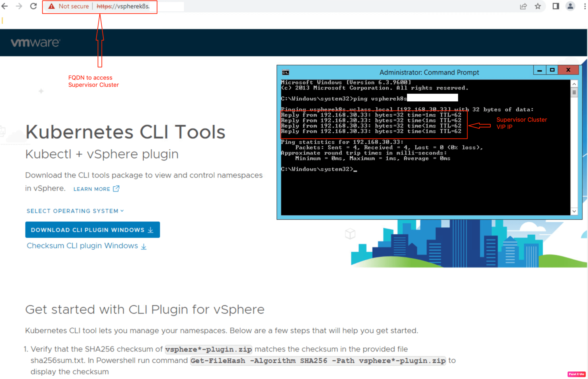The width and height of the screenshot is (588, 379).
Task: Reload the current page
Action: pyautogui.click(x=33, y=6)
